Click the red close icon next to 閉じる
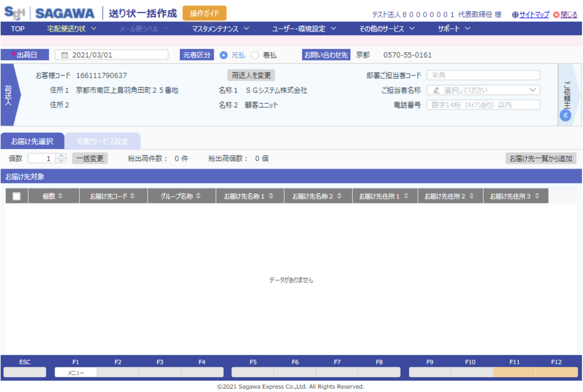The image size is (583, 392). click(556, 15)
